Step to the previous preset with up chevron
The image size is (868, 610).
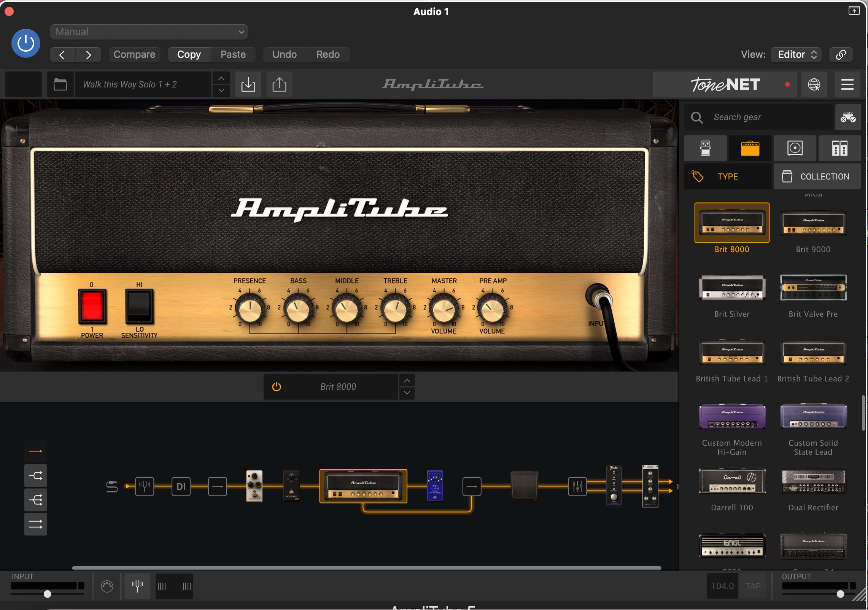(221, 78)
